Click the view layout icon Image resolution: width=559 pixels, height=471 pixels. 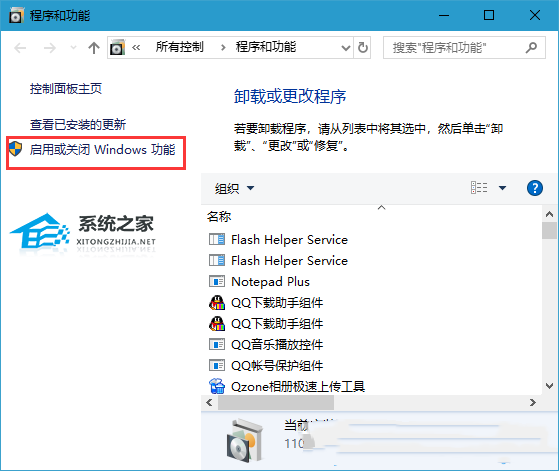tap(479, 188)
